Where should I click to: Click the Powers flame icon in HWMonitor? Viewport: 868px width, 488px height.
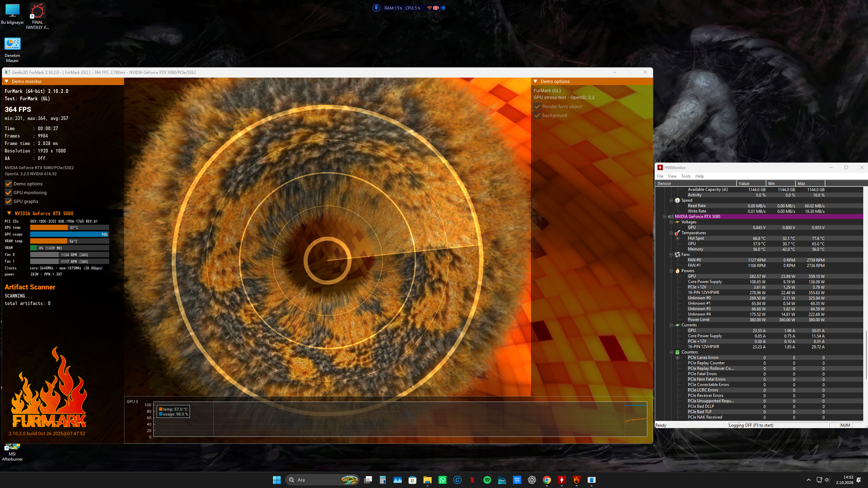tap(677, 271)
